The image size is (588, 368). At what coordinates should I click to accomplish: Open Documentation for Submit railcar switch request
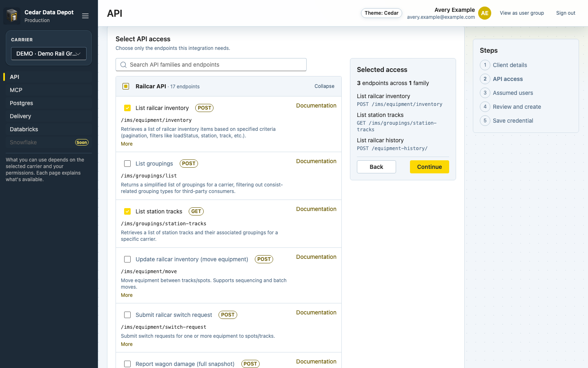point(316,312)
